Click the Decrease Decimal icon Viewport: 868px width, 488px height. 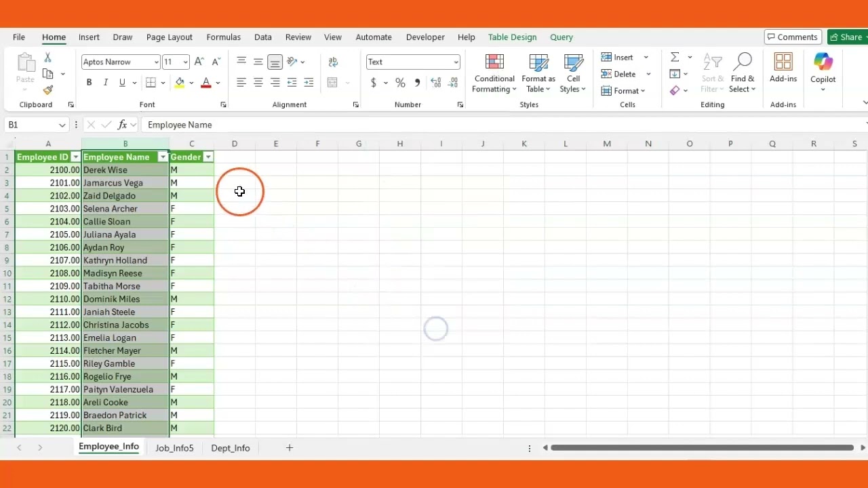tap(452, 83)
